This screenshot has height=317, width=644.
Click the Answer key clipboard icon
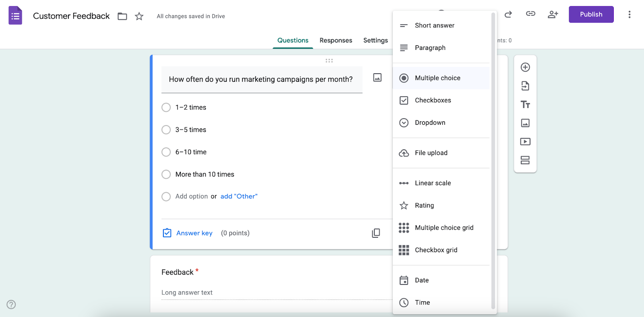167,233
